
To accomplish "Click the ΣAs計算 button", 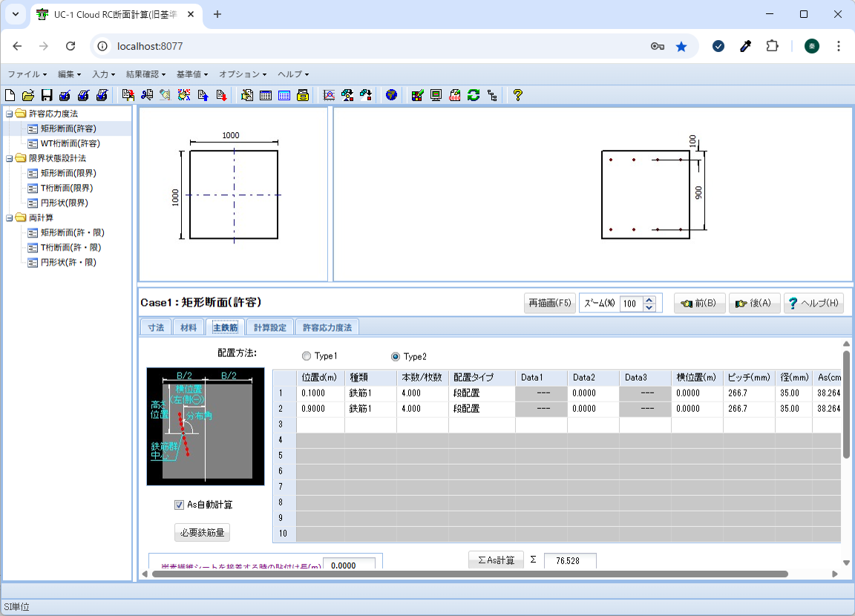I will pyautogui.click(x=497, y=560).
